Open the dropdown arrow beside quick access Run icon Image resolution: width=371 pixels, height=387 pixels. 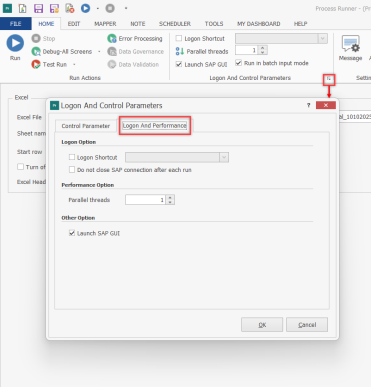(98, 8)
